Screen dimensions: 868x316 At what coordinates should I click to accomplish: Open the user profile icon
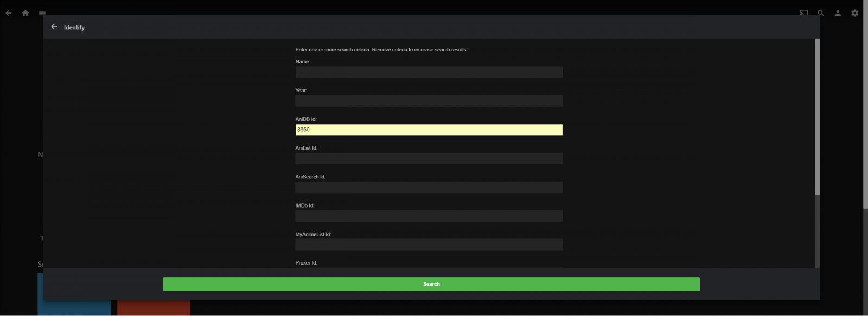click(x=838, y=12)
